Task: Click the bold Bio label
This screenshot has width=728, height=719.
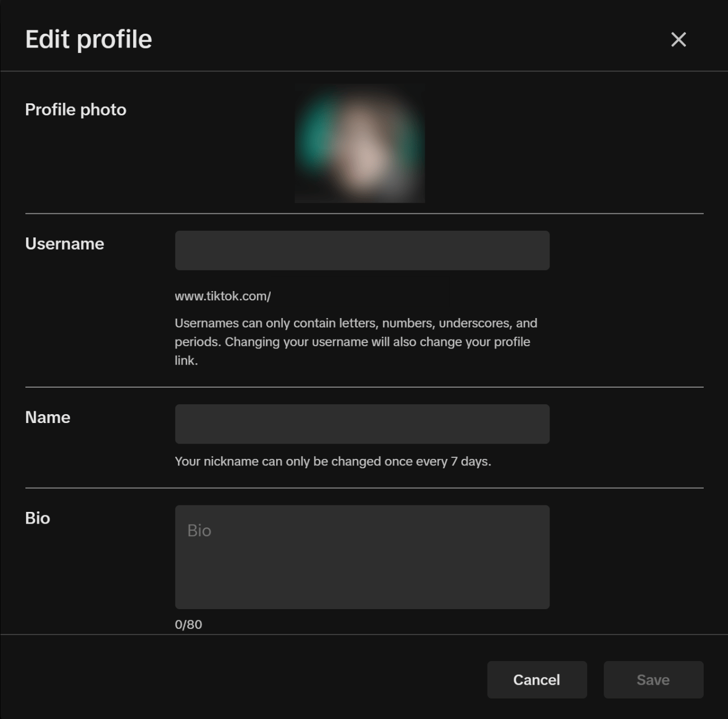Action: (38, 519)
